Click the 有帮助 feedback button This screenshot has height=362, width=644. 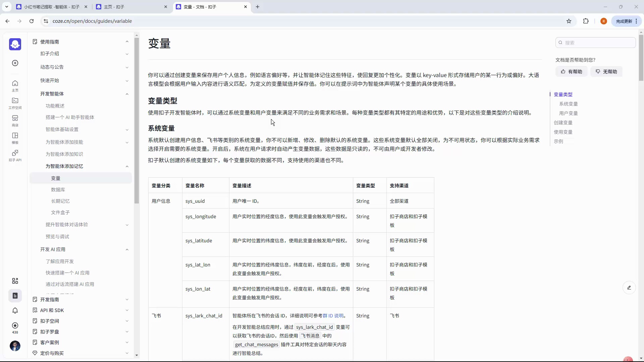(x=572, y=71)
